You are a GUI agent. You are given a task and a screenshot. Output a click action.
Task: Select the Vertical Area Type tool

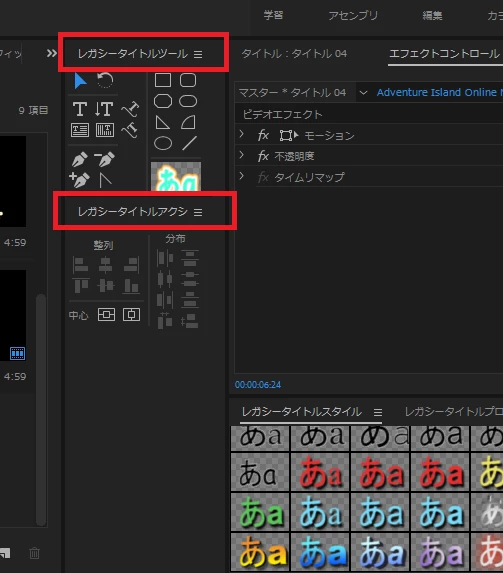(x=105, y=130)
